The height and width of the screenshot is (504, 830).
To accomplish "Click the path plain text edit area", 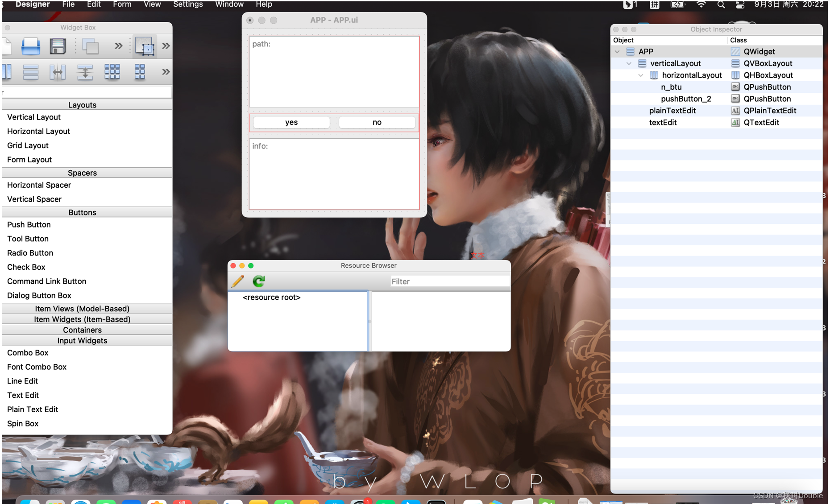I will (x=334, y=71).
